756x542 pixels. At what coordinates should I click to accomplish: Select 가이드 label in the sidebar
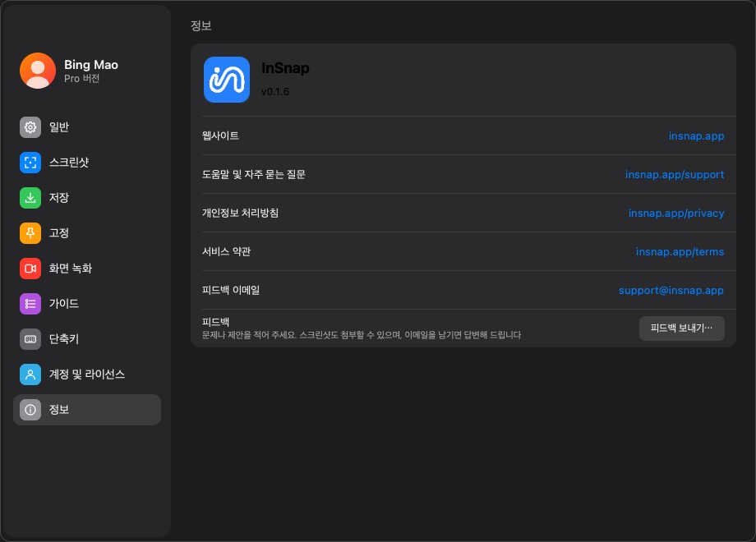tap(63, 304)
